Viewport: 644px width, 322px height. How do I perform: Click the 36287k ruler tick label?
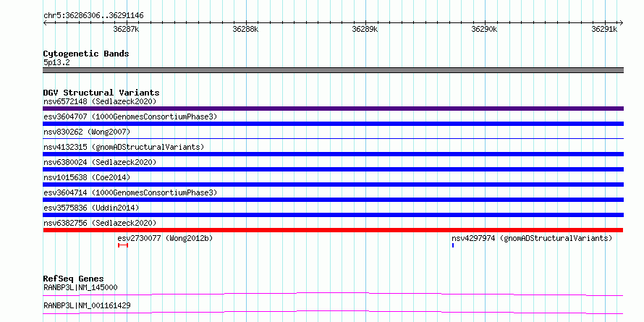pos(126,29)
